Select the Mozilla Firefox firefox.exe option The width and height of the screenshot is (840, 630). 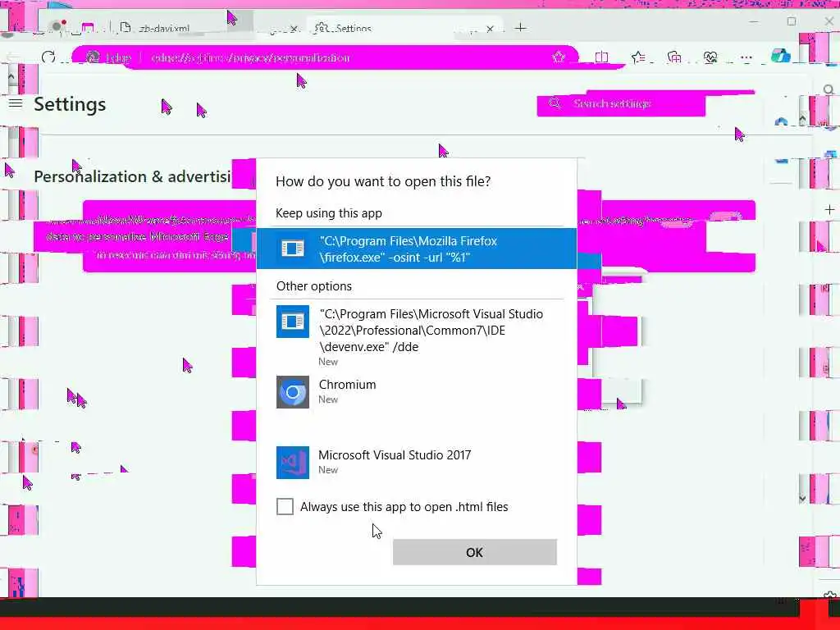tap(417, 249)
